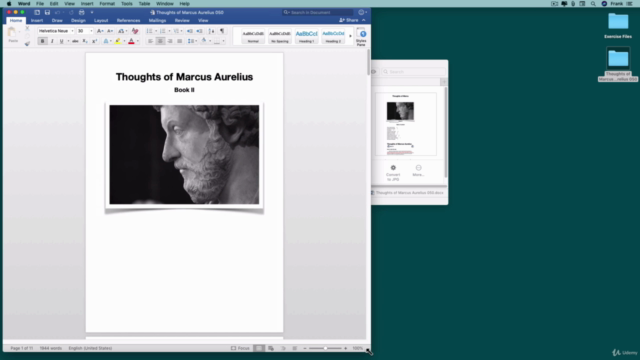Open the multilevel list dropdown
This screenshot has height=360, width=640.
click(x=182, y=31)
